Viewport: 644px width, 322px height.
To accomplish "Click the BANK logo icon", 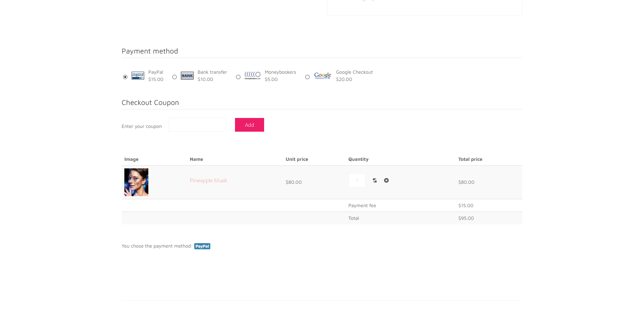I will tap(187, 76).
